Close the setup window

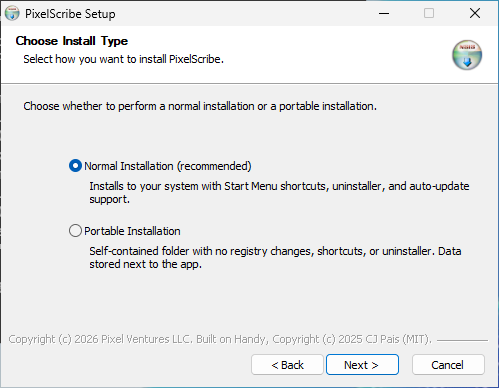point(475,14)
